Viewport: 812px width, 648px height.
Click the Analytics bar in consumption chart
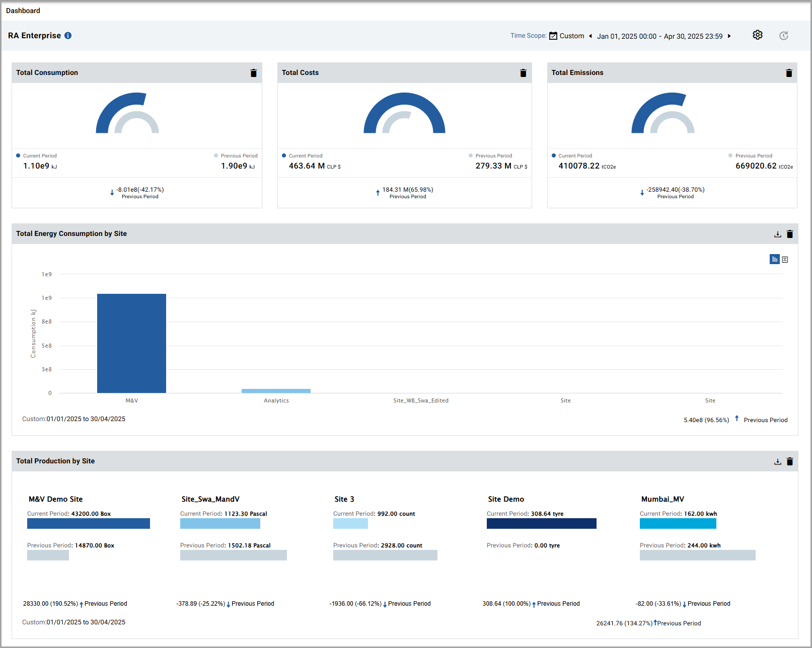click(x=276, y=390)
